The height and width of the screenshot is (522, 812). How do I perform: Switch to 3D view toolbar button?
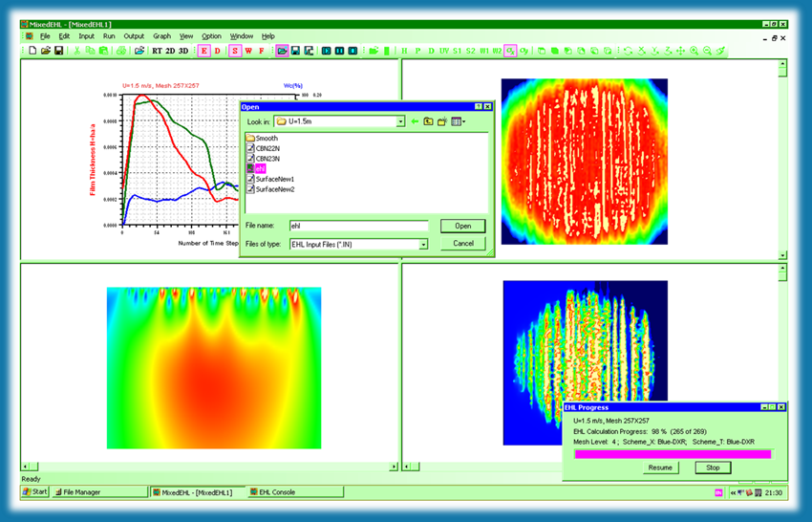coord(183,51)
